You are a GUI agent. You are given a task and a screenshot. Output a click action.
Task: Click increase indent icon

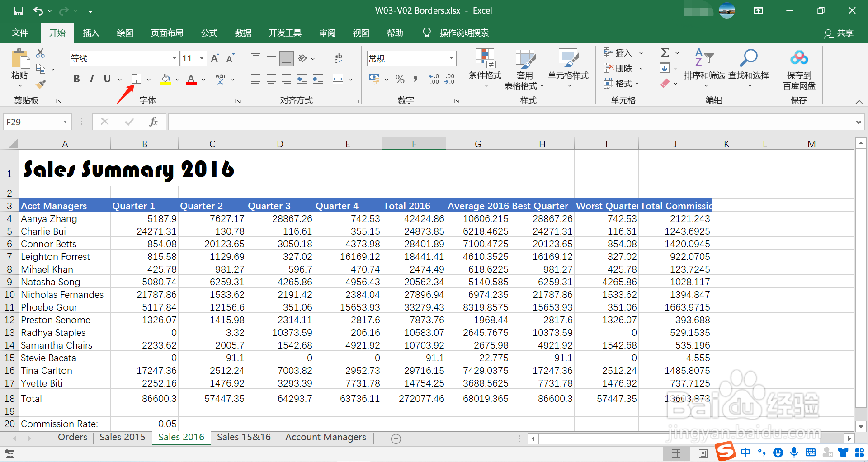(318, 79)
